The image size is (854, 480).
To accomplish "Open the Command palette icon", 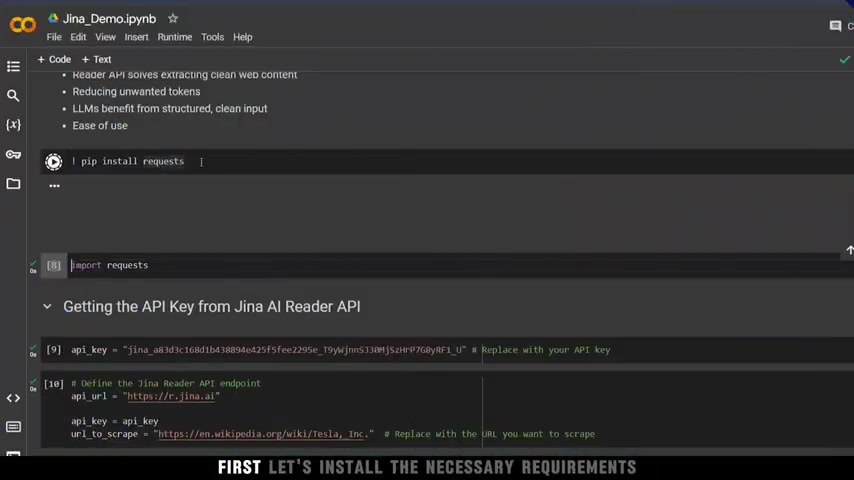I will point(13,427).
